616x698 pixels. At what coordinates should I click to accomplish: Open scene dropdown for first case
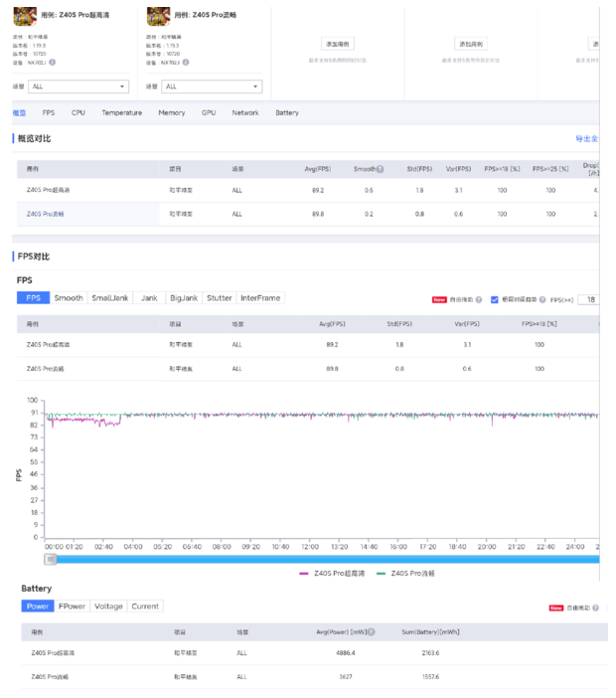pos(78,87)
